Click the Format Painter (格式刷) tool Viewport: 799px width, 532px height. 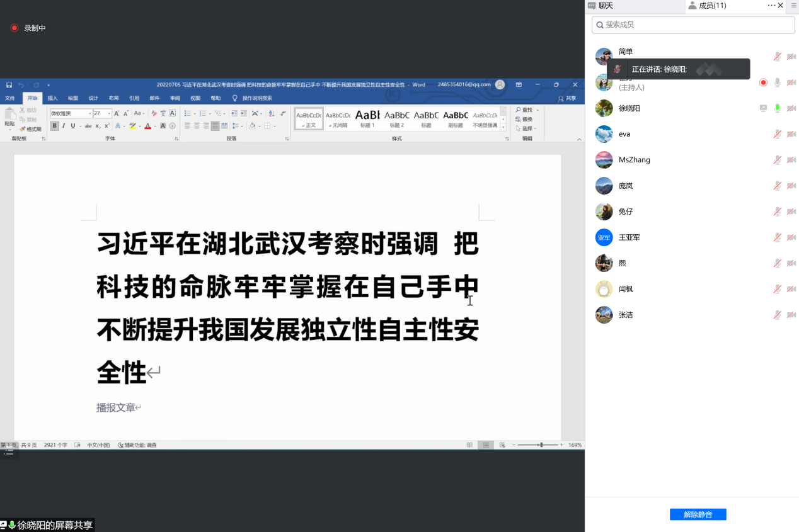click(30, 129)
